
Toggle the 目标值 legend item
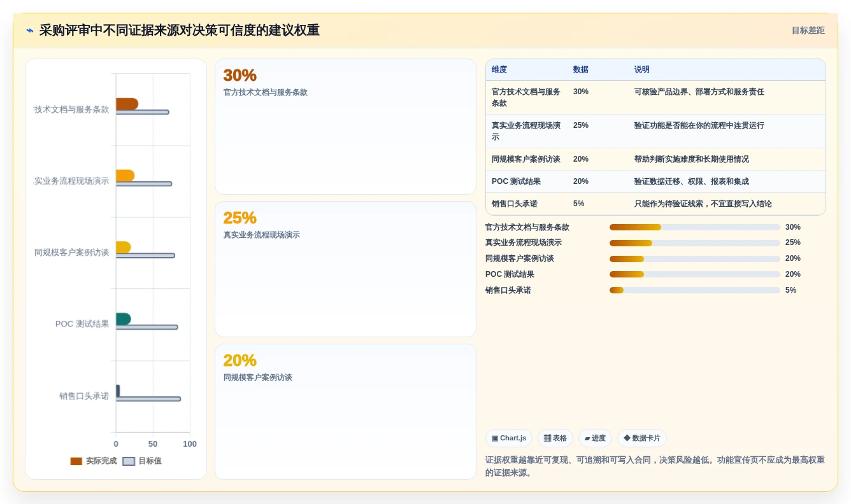(x=142, y=461)
